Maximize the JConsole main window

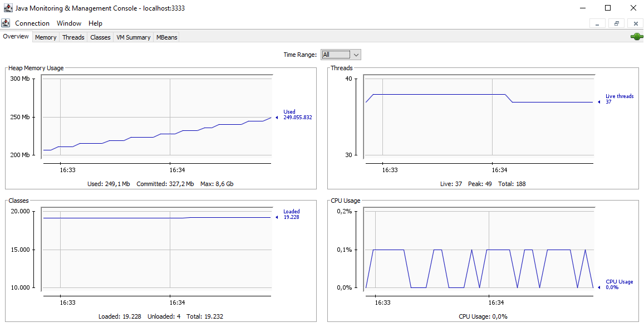[x=608, y=8]
